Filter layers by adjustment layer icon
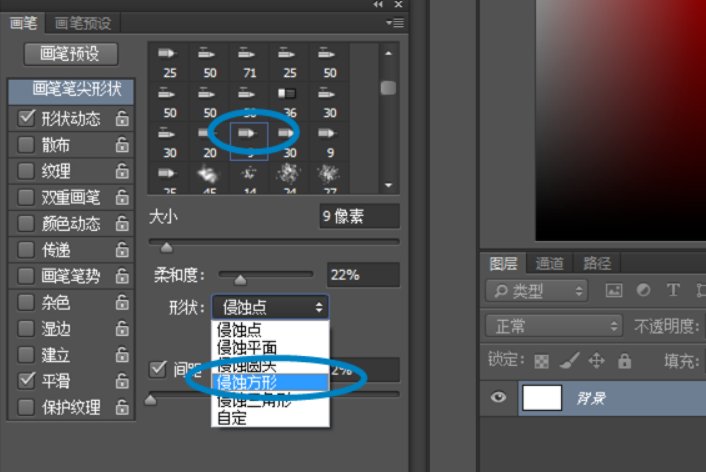Viewport: 706px width, 472px height. [x=643, y=290]
